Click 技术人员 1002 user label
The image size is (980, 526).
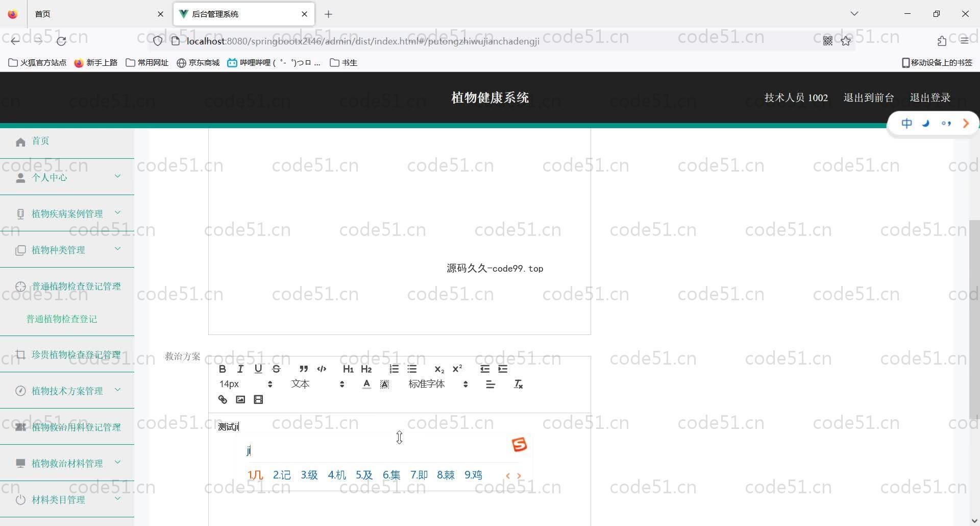point(796,98)
